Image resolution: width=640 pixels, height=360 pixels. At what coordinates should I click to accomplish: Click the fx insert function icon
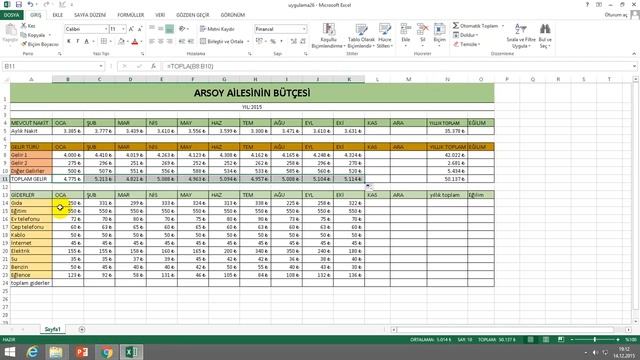153,66
